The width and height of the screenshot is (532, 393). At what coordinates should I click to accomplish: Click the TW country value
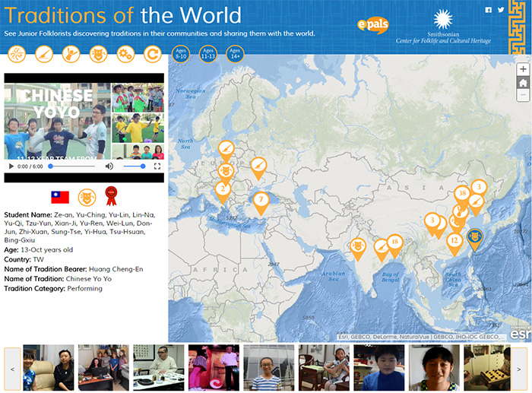tap(38, 260)
